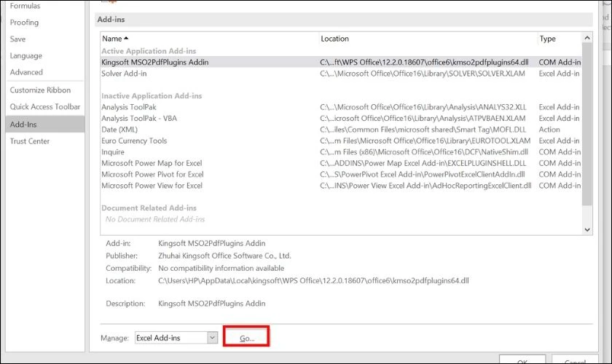Select the Date (XML) add-in row
The width and height of the screenshot is (612, 364).
pos(341,130)
